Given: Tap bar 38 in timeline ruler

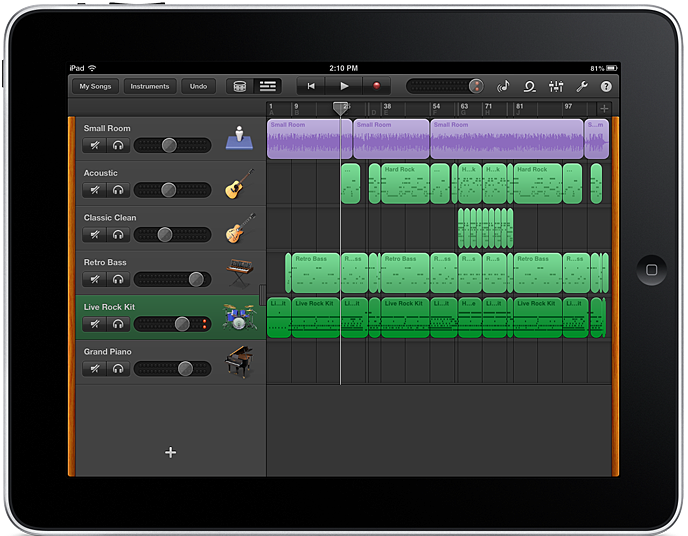Looking at the screenshot, I should (x=387, y=106).
